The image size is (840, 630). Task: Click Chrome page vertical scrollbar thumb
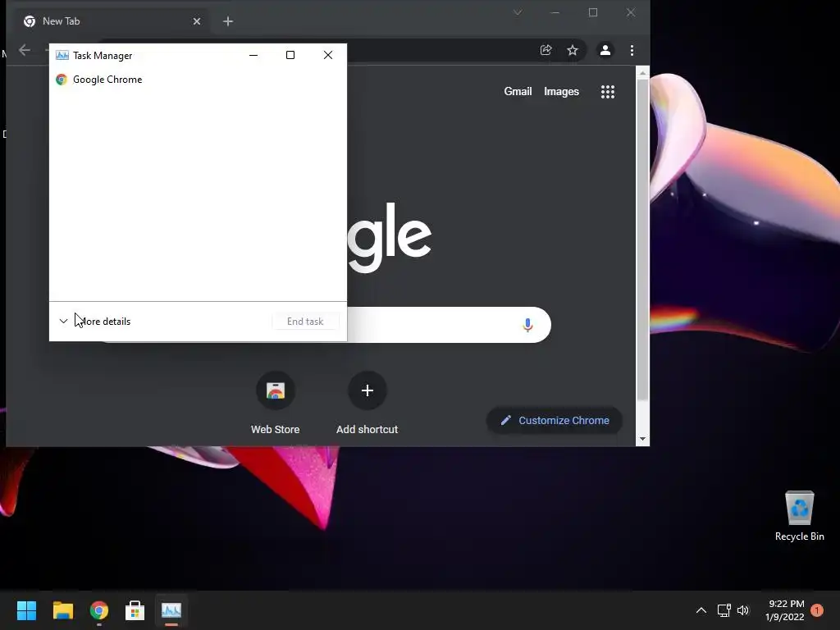(x=642, y=240)
